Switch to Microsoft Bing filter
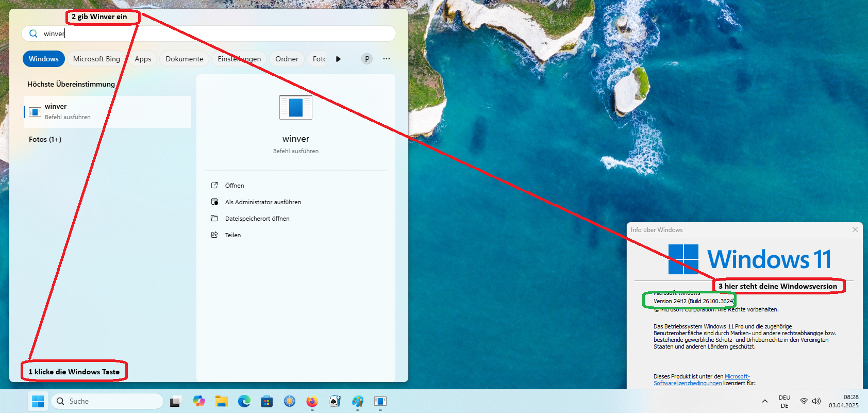Viewport: 868px width, 413px height. click(96, 59)
